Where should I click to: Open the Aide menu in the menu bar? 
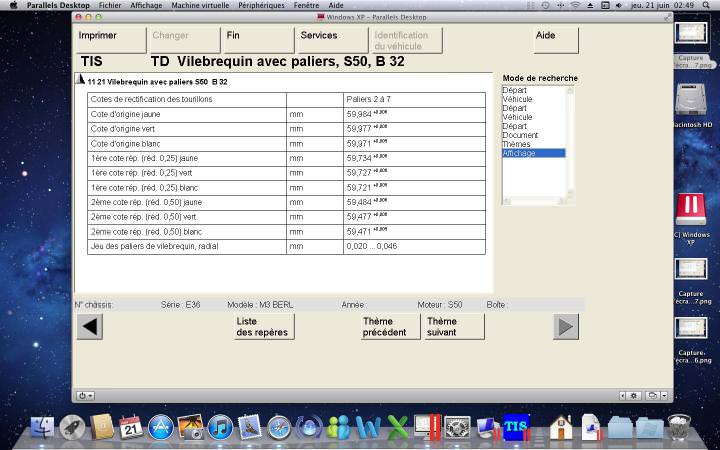[336, 6]
